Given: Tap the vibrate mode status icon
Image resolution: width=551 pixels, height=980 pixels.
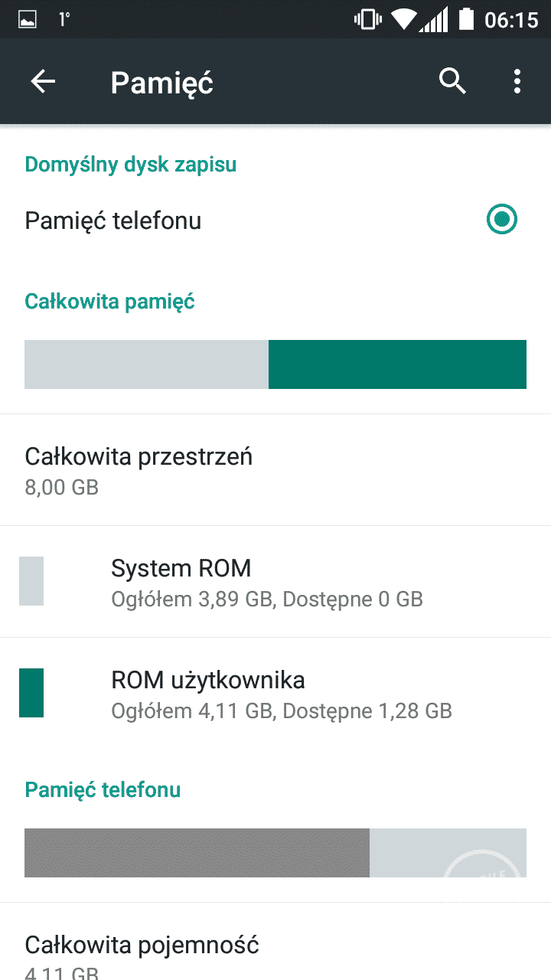Looking at the screenshot, I should [x=367, y=19].
